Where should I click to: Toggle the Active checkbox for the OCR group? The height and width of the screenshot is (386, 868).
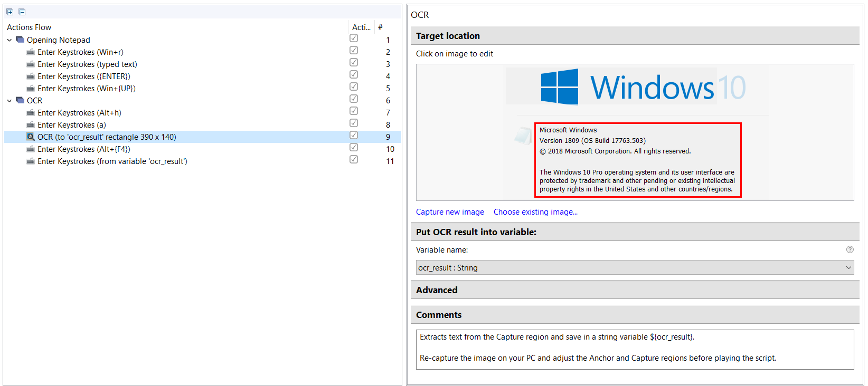point(354,99)
